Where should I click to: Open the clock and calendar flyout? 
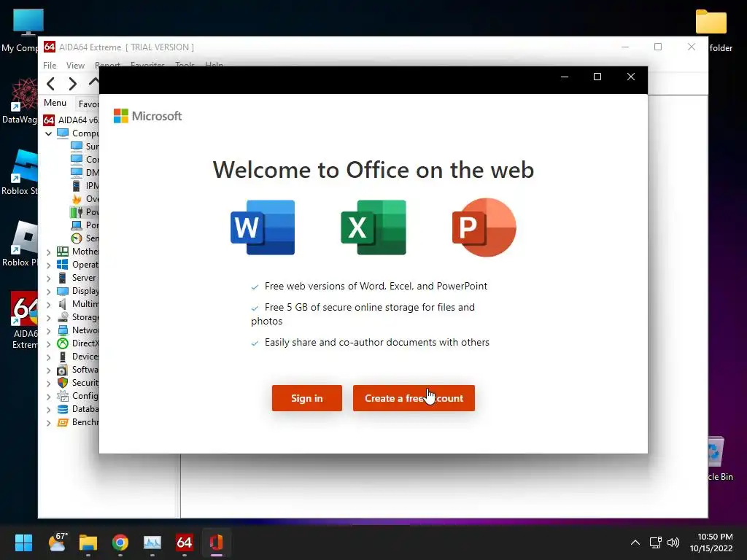711,542
